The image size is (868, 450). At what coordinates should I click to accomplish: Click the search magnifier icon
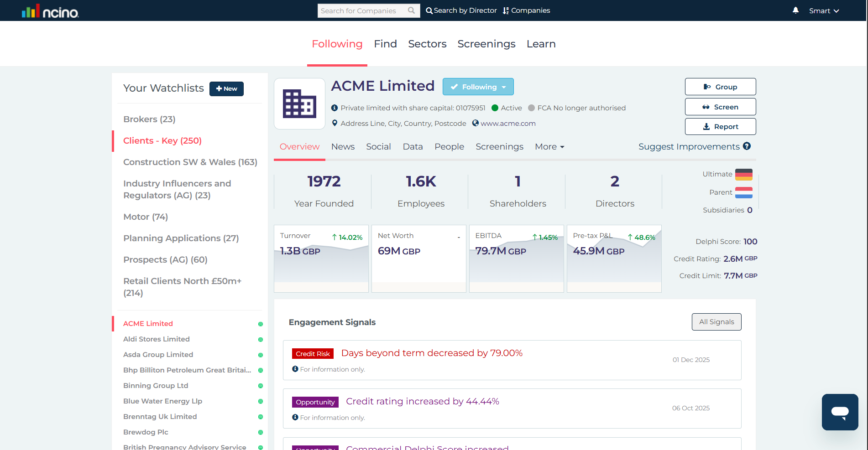click(x=411, y=10)
